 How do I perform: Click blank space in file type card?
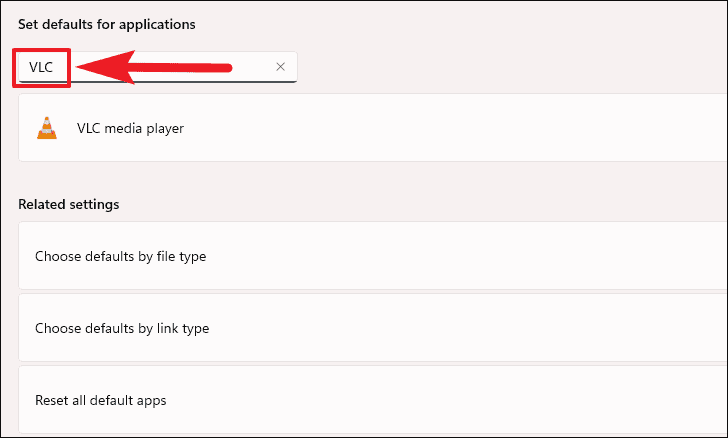(x=464, y=256)
